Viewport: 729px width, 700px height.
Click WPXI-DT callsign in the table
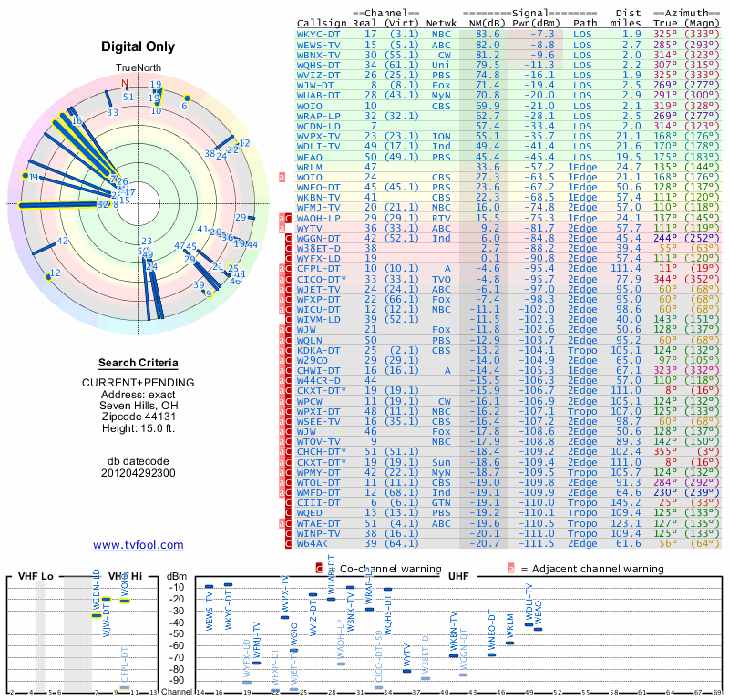[x=318, y=412]
